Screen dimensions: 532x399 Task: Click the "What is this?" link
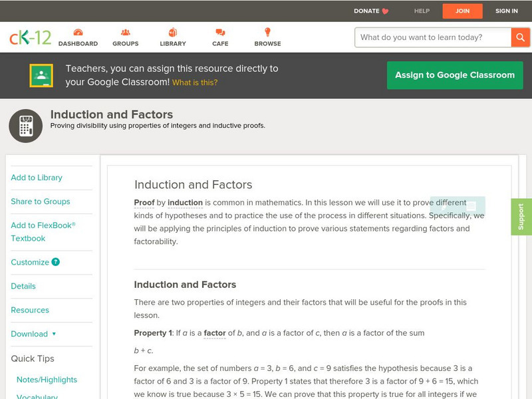pyautogui.click(x=195, y=83)
